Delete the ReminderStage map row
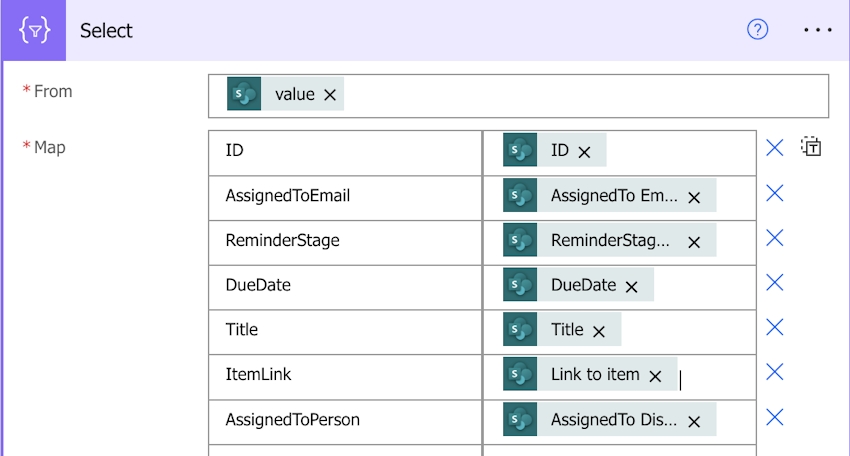The height and width of the screenshot is (456, 850). (774, 238)
